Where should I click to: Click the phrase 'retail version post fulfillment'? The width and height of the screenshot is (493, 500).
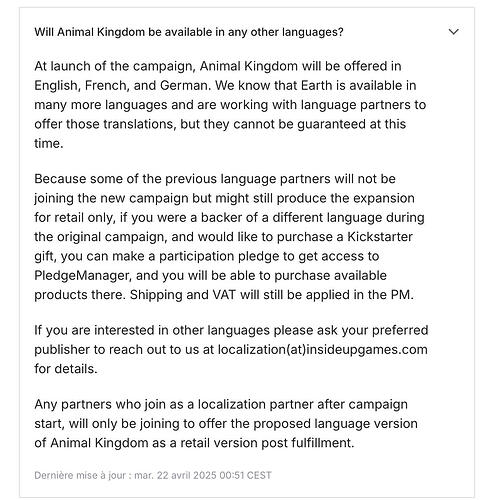267,443
